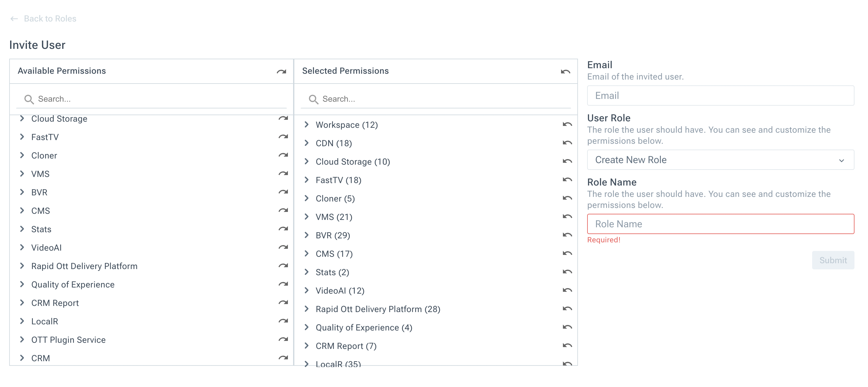This screenshot has height=387, width=868.
Task: Add all available permissions using header arrow
Action: click(x=281, y=72)
